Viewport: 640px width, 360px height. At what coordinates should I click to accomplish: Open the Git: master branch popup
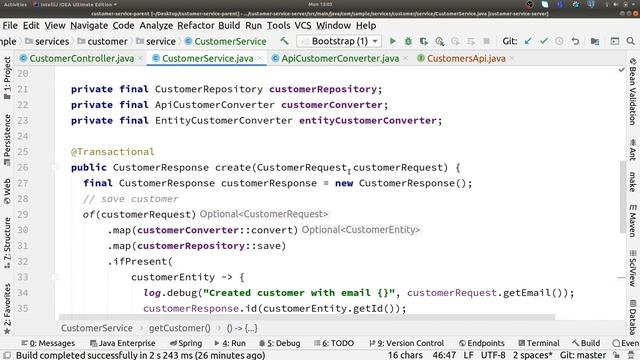(582, 355)
